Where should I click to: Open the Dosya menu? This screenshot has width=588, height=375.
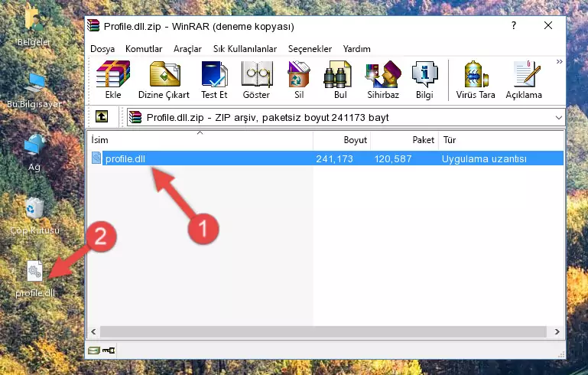[x=102, y=49]
